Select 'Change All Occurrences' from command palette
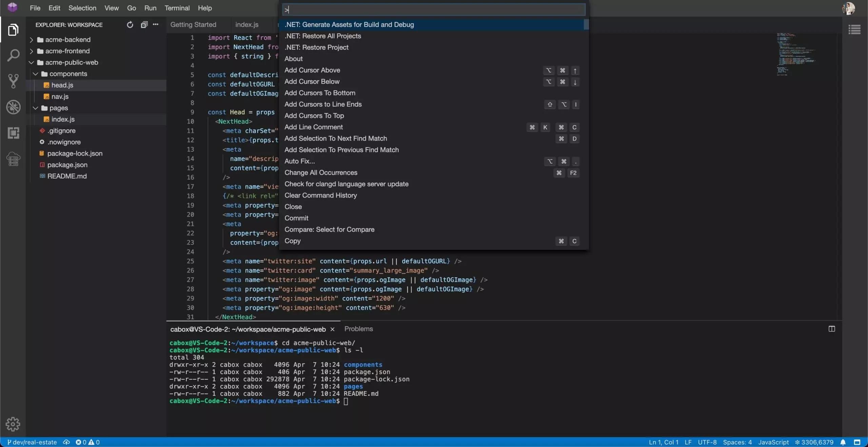 tap(321, 173)
